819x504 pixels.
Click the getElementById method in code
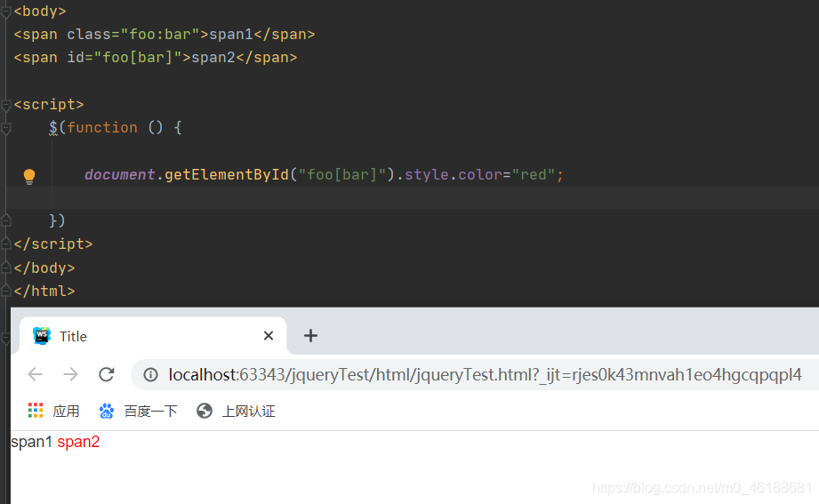pos(227,174)
